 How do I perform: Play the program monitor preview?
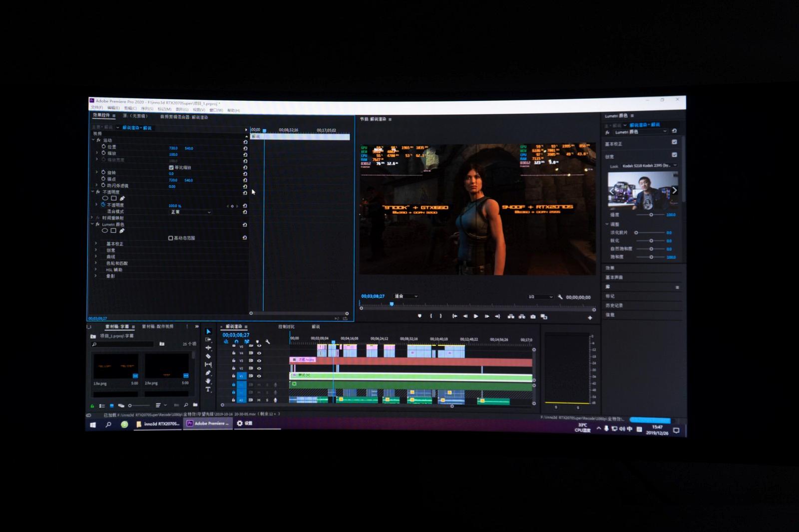coord(476,316)
